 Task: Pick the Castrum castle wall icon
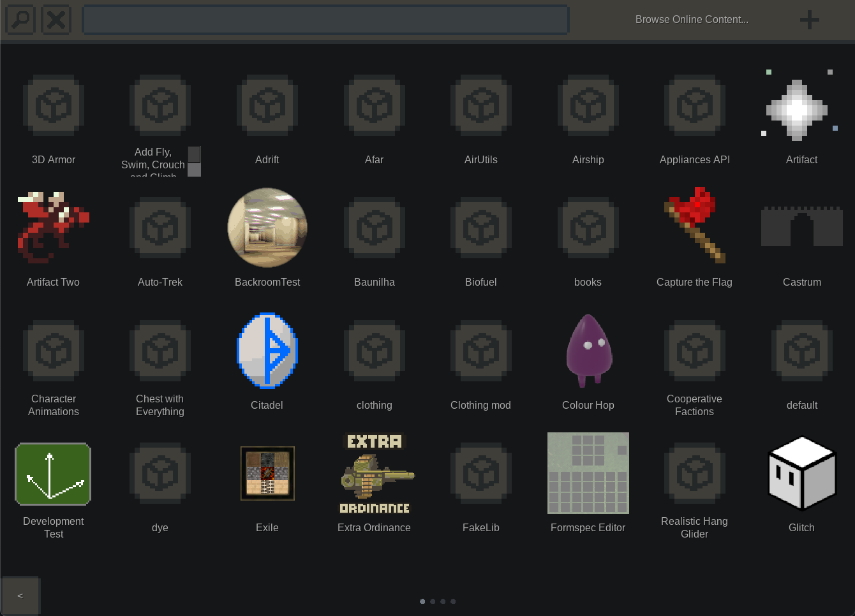click(801, 227)
